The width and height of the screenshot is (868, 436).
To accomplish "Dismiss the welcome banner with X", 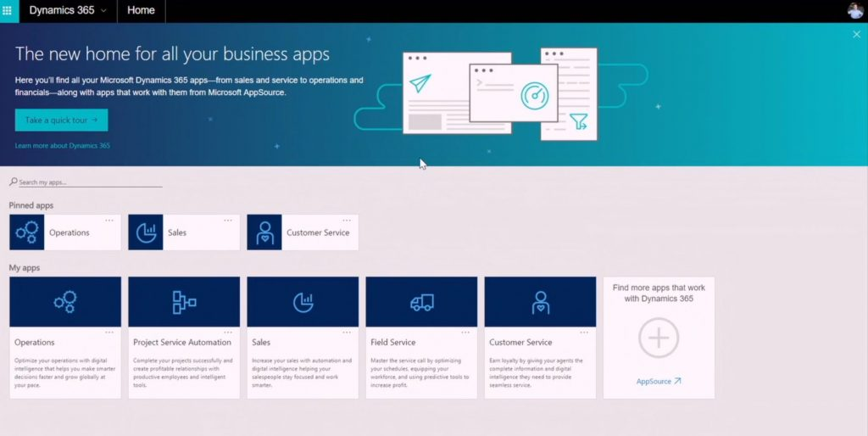I will click(856, 34).
